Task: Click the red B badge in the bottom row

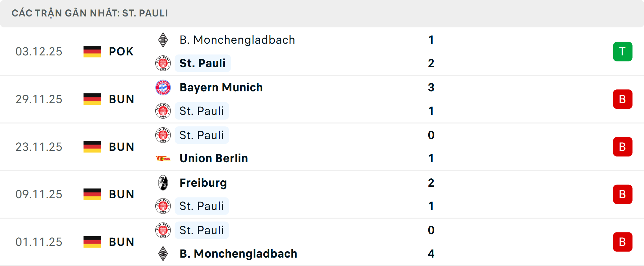Action: [623, 242]
